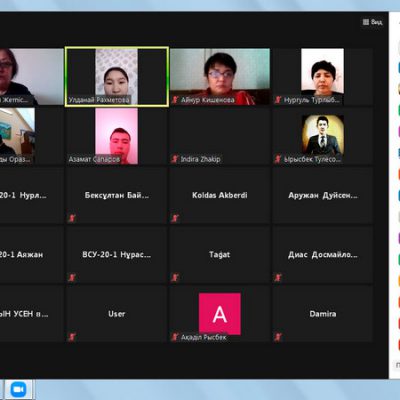
Task: Select the Ораз... participant video at left edge
Action: click(17, 136)
